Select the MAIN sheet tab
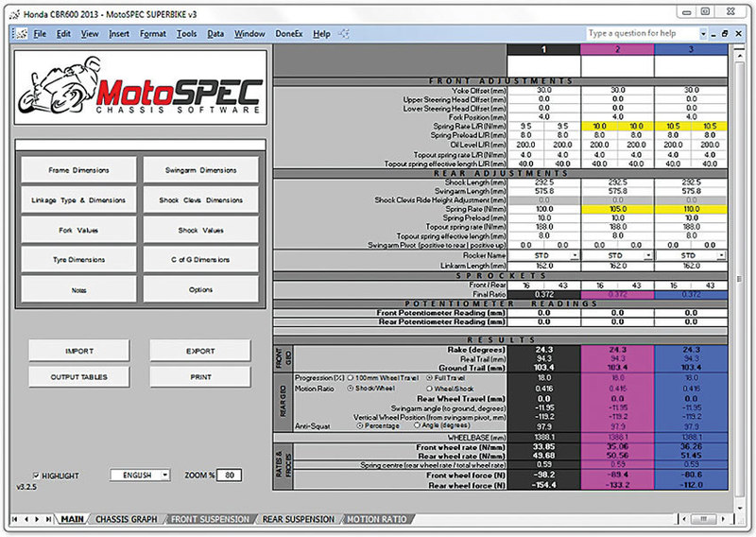The image size is (756, 537). (x=73, y=519)
